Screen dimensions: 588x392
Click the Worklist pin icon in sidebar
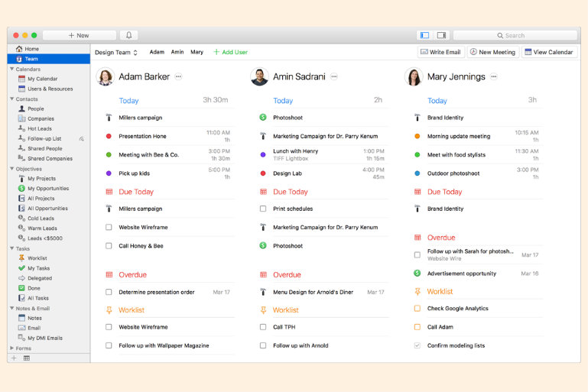pos(21,258)
